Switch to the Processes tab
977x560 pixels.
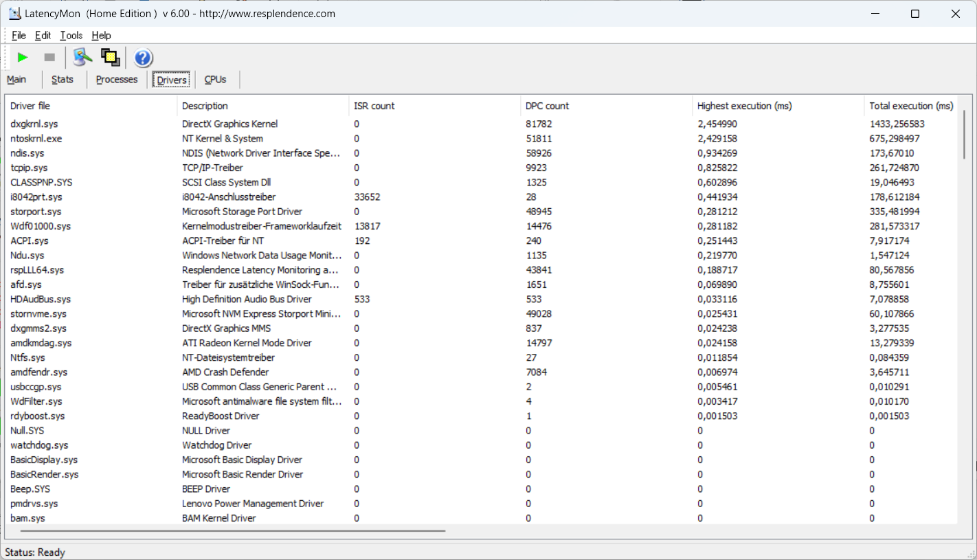(x=117, y=80)
